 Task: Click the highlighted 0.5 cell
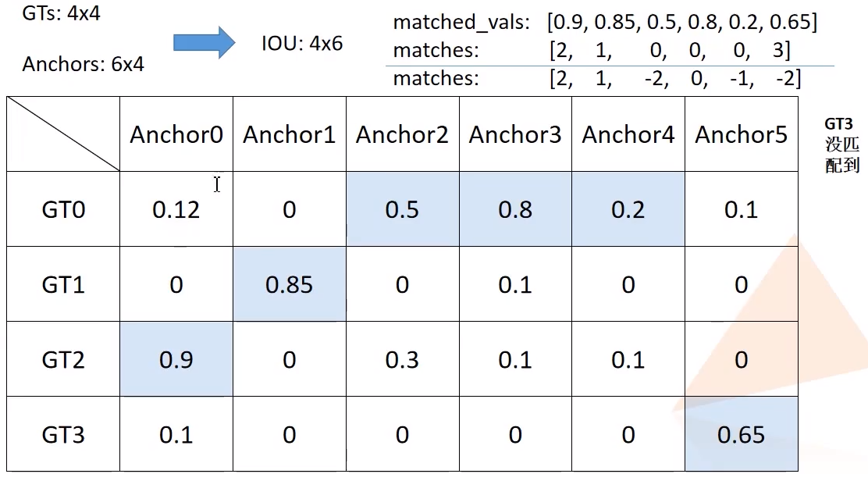tap(402, 209)
